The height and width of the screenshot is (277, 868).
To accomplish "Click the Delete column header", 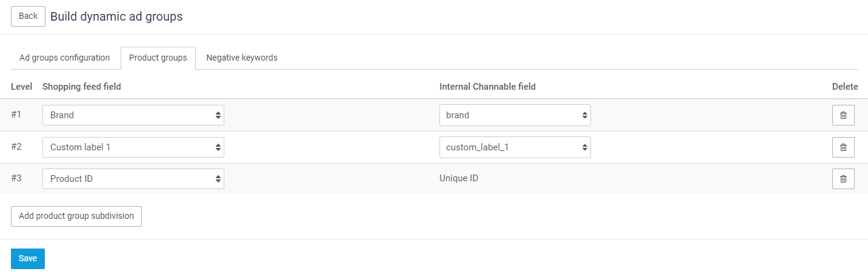I will coord(845,87).
